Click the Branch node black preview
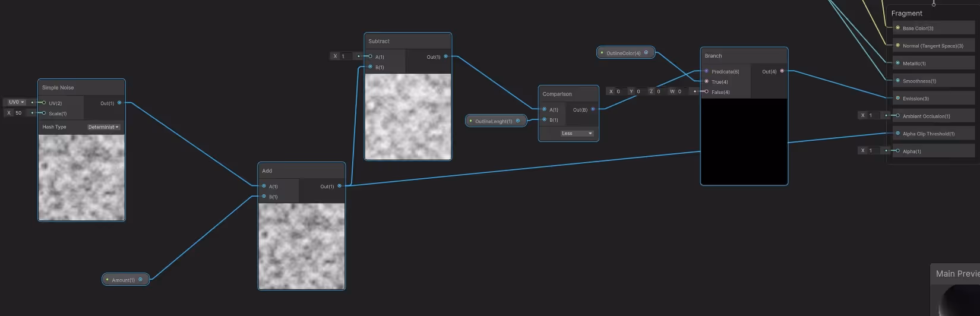This screenshot has height=316, width=980. pyautogui.click(x=744, y=141)
